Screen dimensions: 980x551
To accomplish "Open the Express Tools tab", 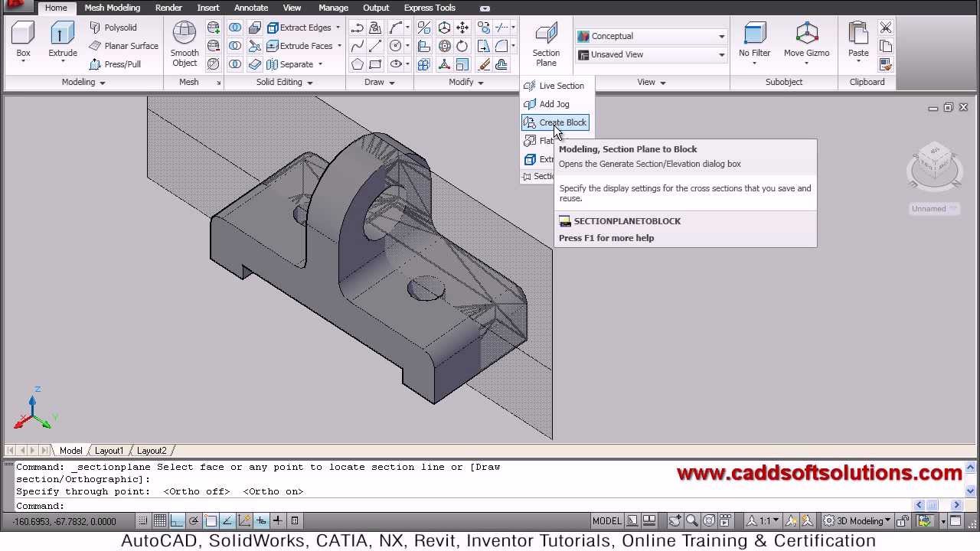I will click(x=430, y=8).
